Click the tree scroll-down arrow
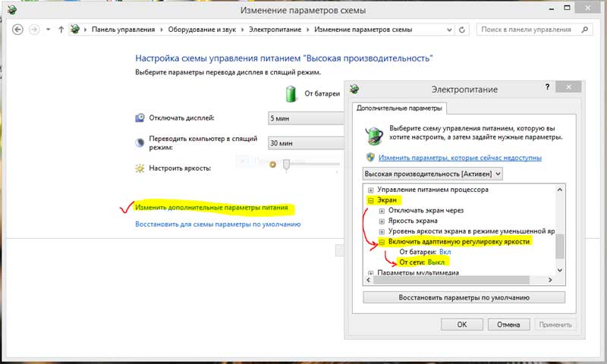607x364 pixels. click(x=560, y=270)
